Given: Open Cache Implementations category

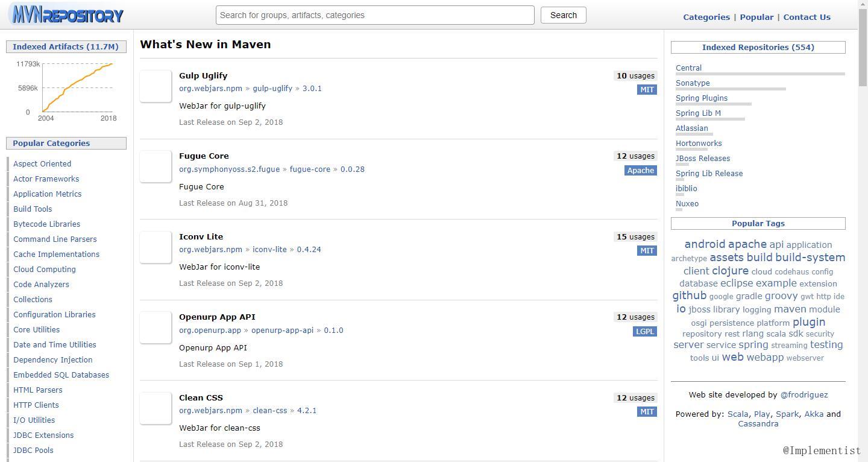Looking at the screenshot, I should tap(57, 254).
